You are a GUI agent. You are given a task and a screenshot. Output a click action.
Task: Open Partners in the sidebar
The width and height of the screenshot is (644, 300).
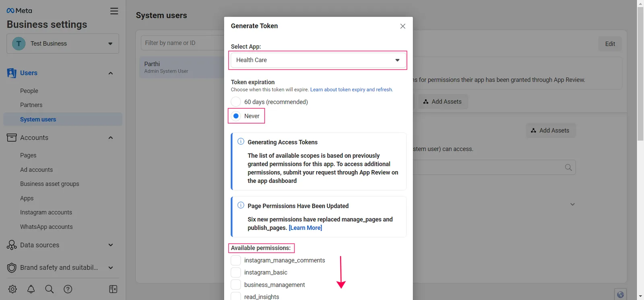pos(31,105)
